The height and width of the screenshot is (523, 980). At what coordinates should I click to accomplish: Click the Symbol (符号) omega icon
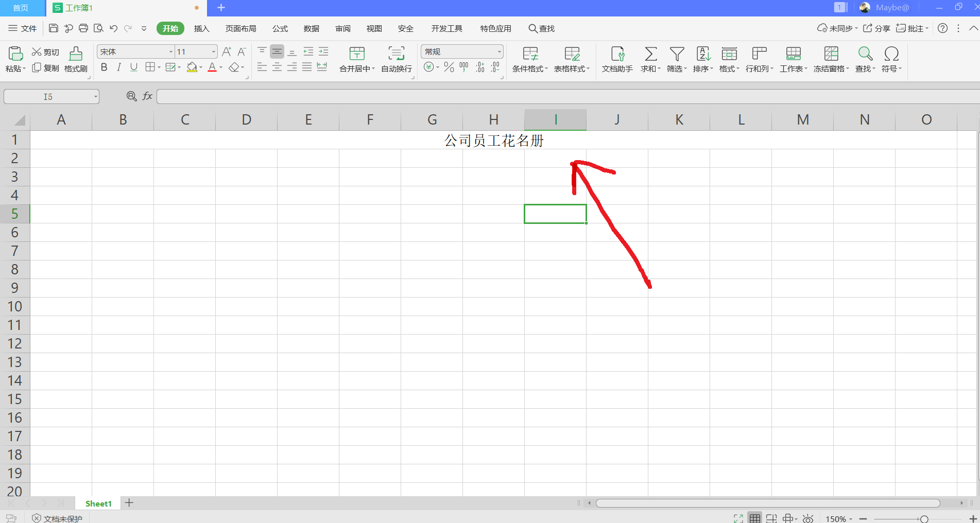(891, 54)
